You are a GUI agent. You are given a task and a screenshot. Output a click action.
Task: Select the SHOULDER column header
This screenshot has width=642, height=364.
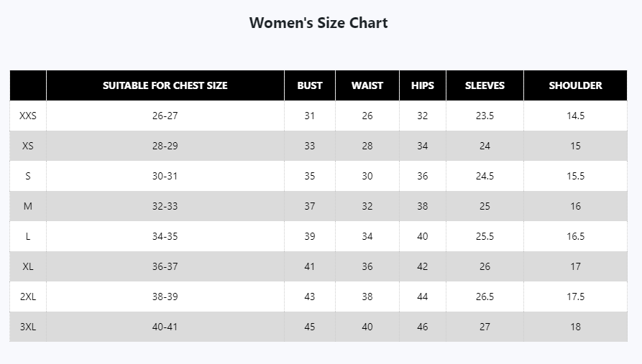(575, 85)
